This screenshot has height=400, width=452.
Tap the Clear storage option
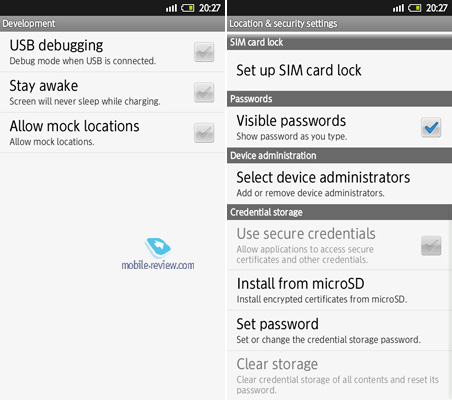339,375
